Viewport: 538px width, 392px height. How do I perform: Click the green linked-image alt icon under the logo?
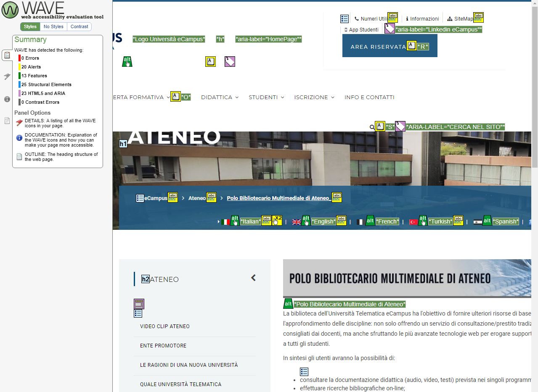click(x=127, y=61)
